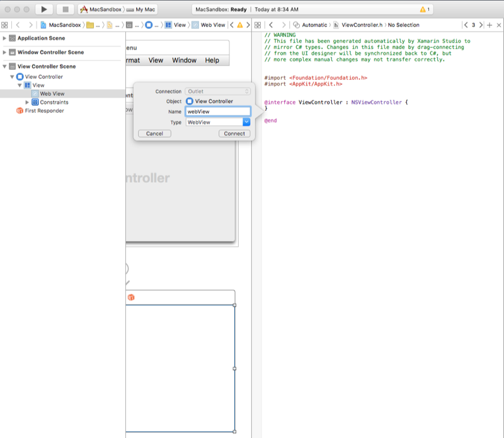Click the MacSandbox breadcrumb in the left jump bar
The width and height of the screenshot is (504, 438).
point(60,25)
